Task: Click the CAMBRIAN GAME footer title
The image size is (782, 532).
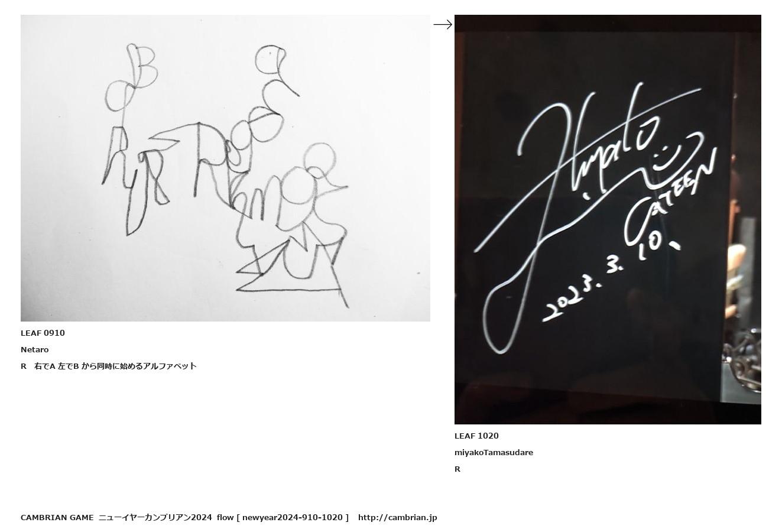Action: (x=57, y=517)
